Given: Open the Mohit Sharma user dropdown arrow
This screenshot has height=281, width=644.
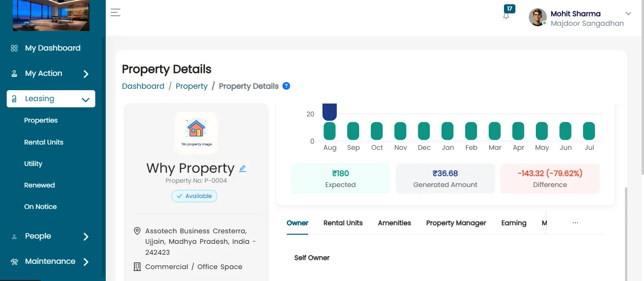Looking at the screenshot, I should coord(628,13).
